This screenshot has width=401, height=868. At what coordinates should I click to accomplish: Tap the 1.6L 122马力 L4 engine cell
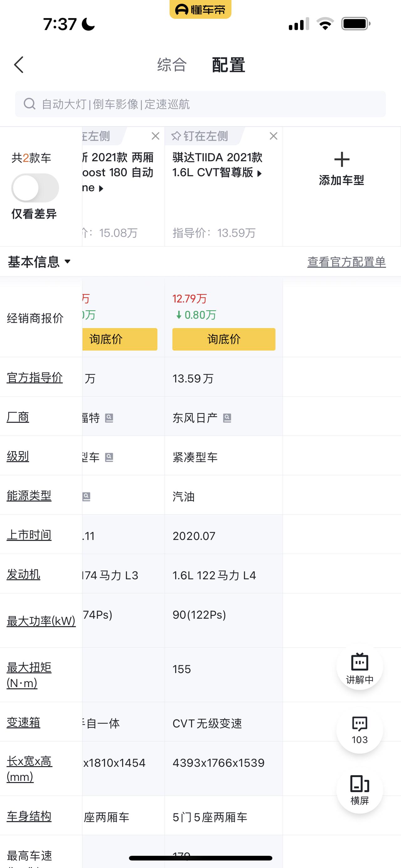(214, 575)
